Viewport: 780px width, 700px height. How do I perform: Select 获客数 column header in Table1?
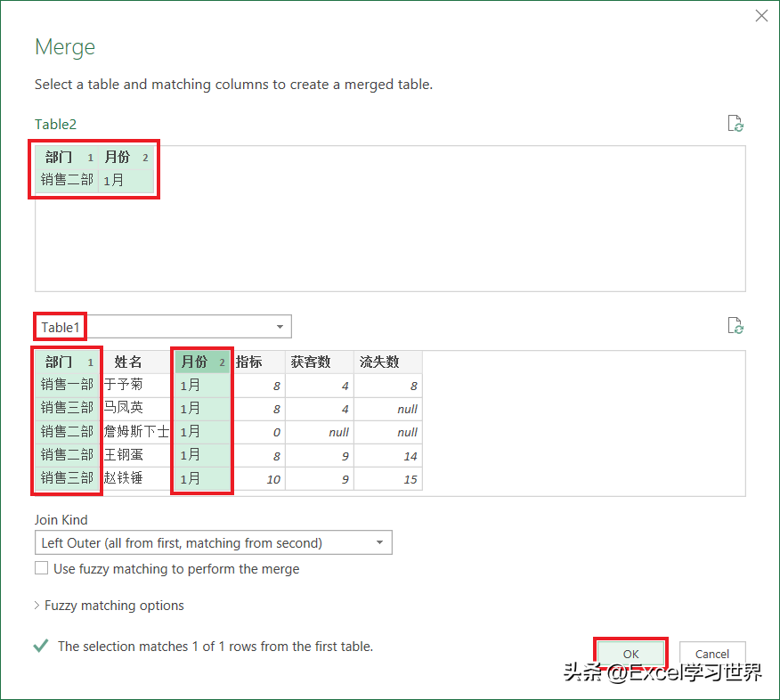coord(320,362)
